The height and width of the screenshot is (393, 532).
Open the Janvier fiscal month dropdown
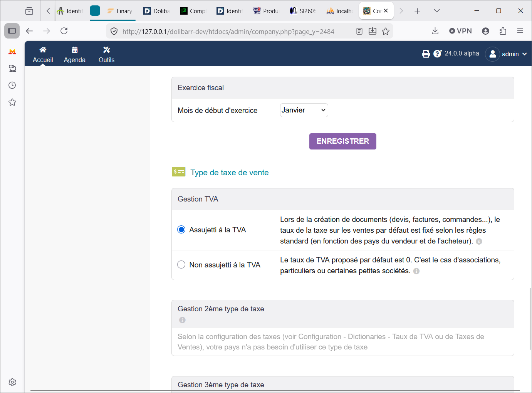(x=304, y=110)
